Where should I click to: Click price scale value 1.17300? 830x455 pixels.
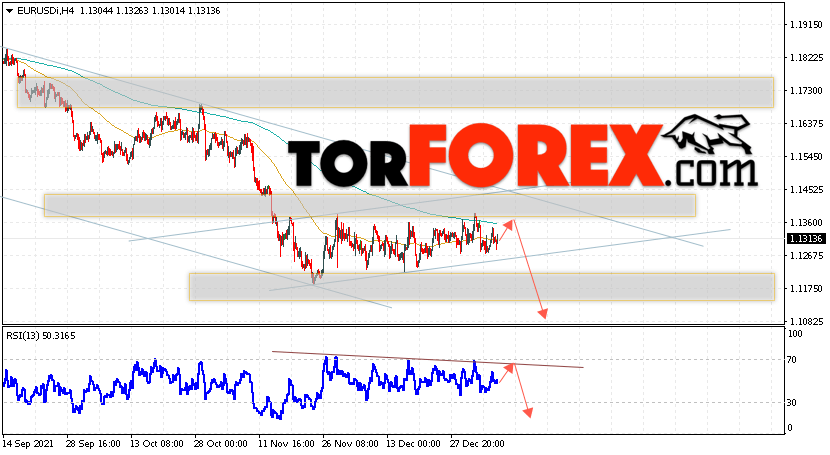coord(806,91)
